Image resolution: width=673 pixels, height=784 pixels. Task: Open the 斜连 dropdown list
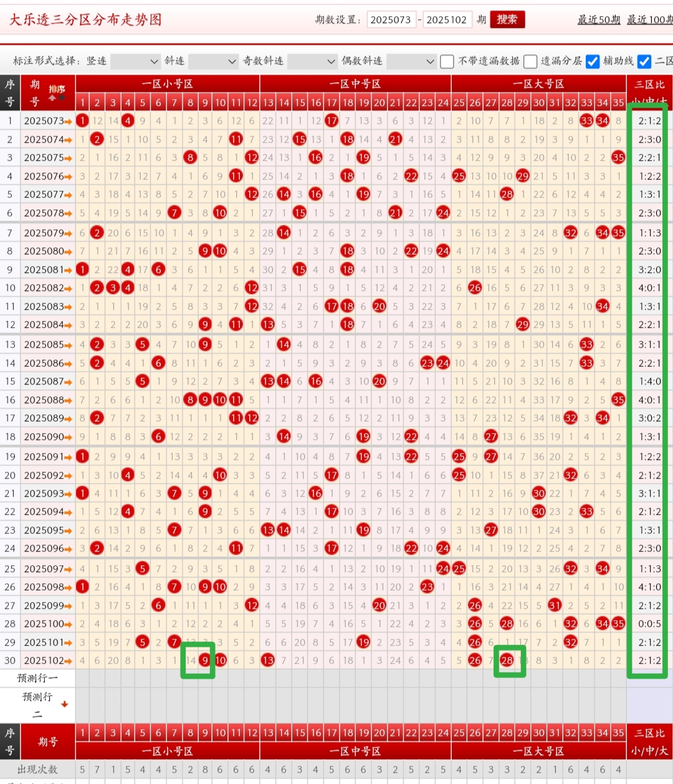213,61
